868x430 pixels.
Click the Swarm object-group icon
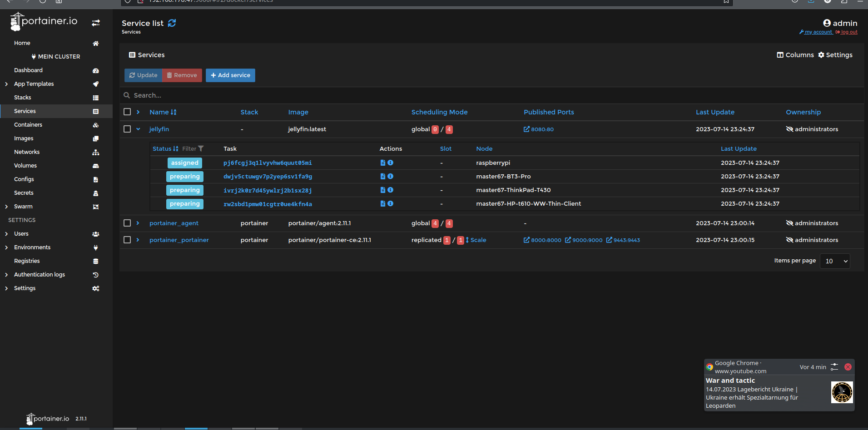pyautogui.click(x=96, y=207)
